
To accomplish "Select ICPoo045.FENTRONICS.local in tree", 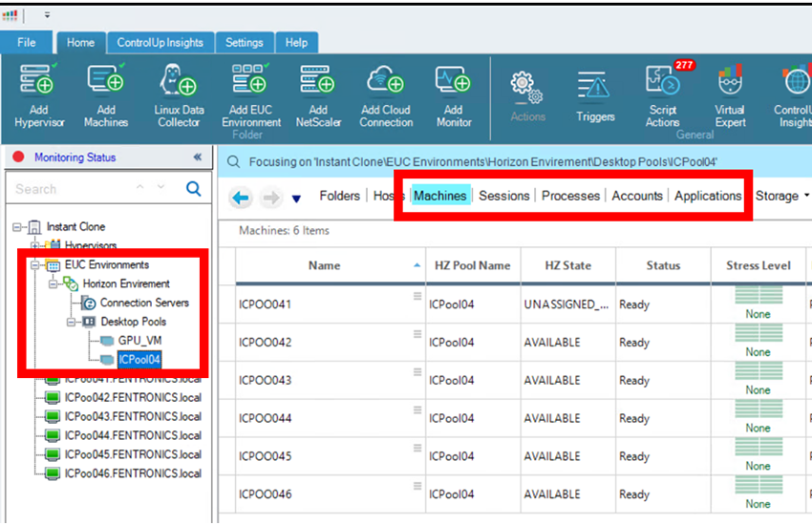I will tap(133, 454).
